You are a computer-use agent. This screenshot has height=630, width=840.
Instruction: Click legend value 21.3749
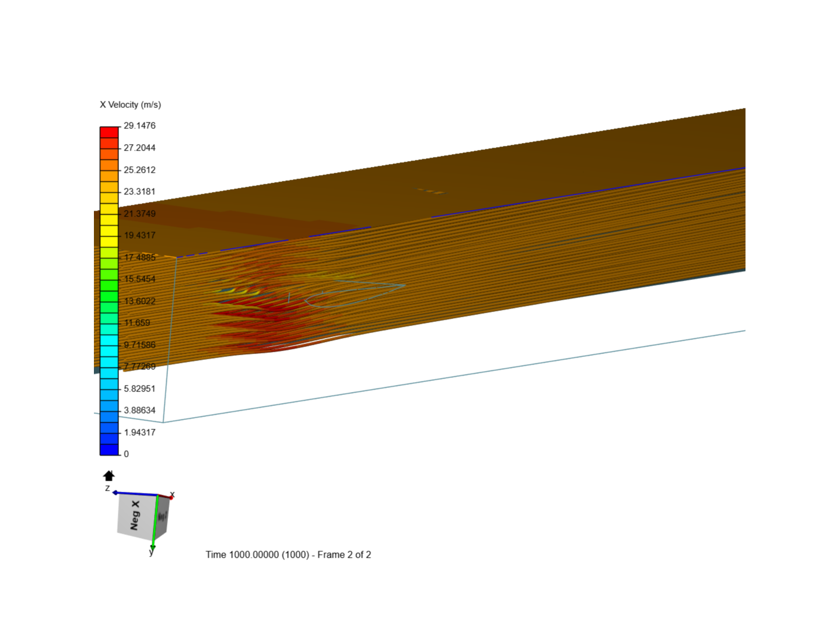coord(139,213)
